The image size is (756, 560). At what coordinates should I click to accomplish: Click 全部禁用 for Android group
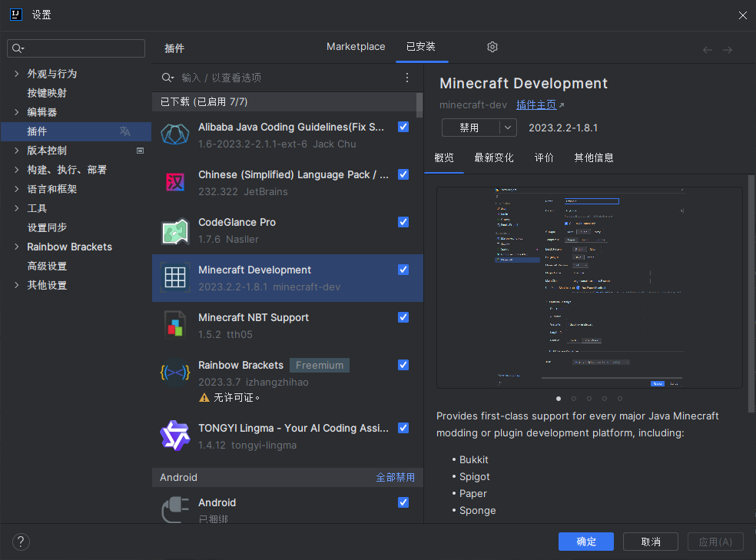tap(396, 477)
